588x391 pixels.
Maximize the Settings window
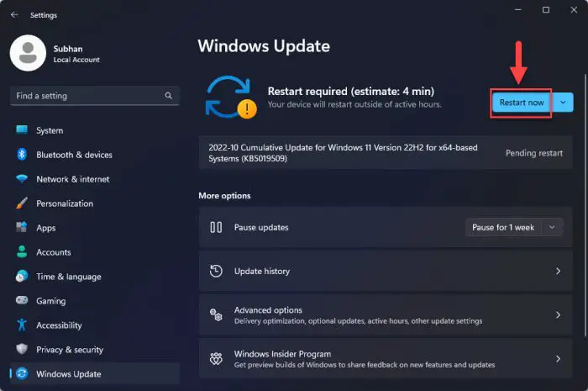(x=546, y=10)
